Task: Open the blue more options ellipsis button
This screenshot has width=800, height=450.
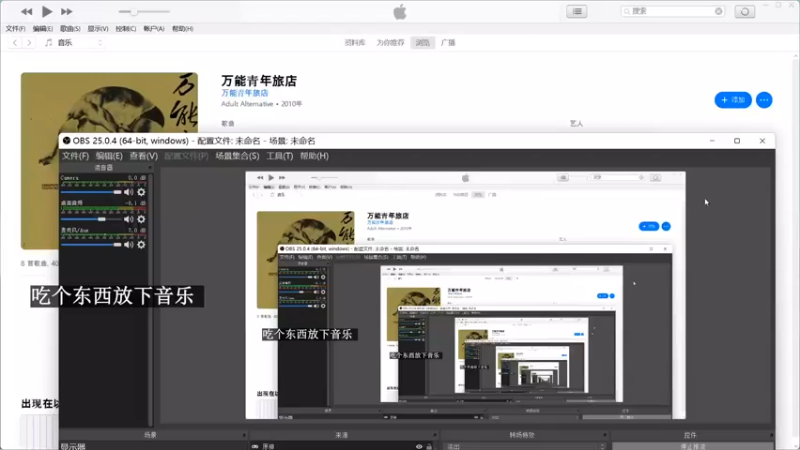Action: click(x=764, y=100)
